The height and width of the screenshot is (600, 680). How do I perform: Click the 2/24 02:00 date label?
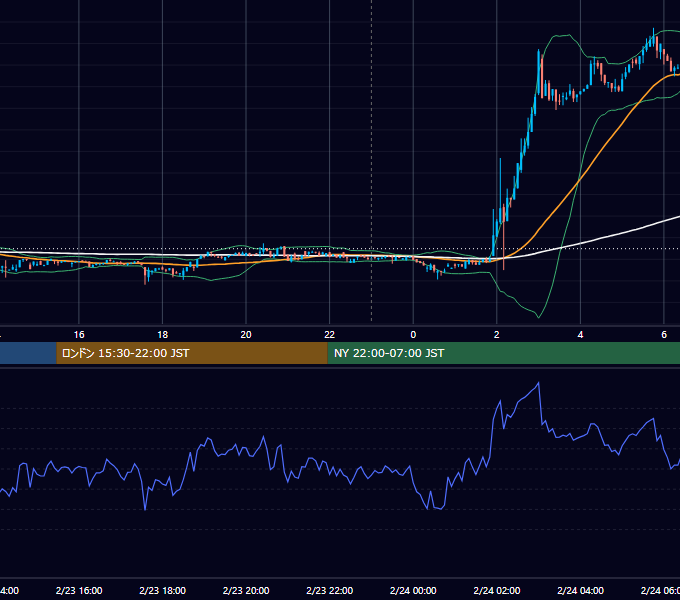click(497, 590)
